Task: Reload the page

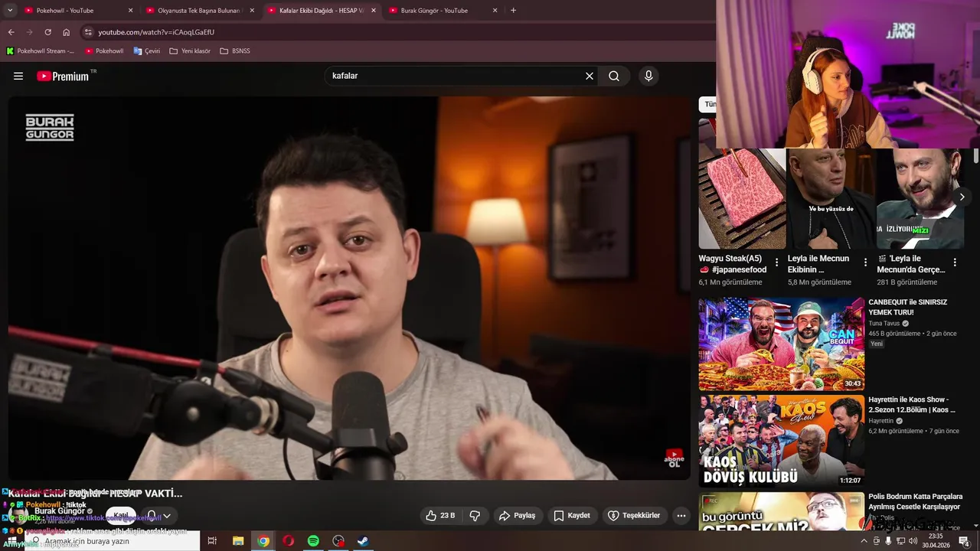Action: 47,32
